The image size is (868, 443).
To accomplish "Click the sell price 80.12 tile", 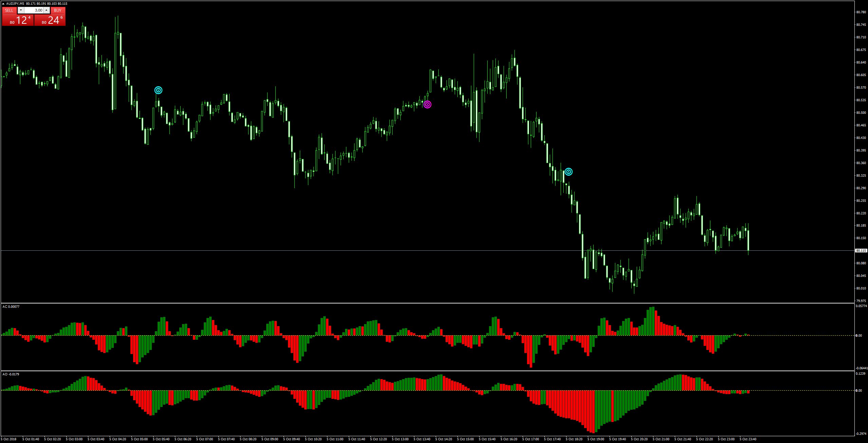I will click(x=18, y=20).
